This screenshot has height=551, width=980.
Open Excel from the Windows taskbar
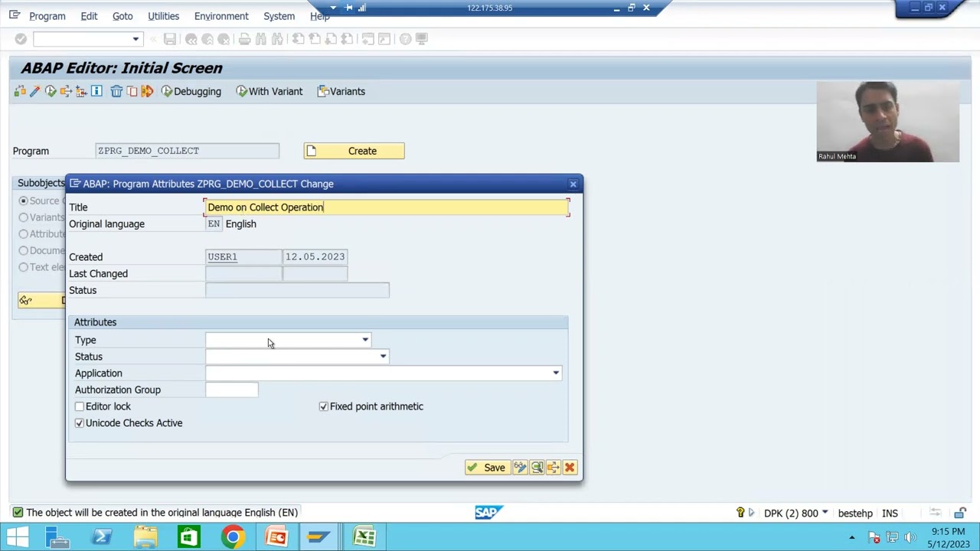pyautogui.click(x=364, y=537)
